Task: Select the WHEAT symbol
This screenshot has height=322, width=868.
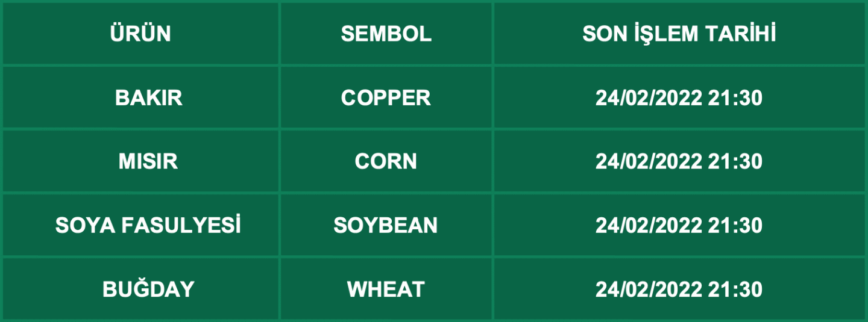Action: tap(386, 289)
